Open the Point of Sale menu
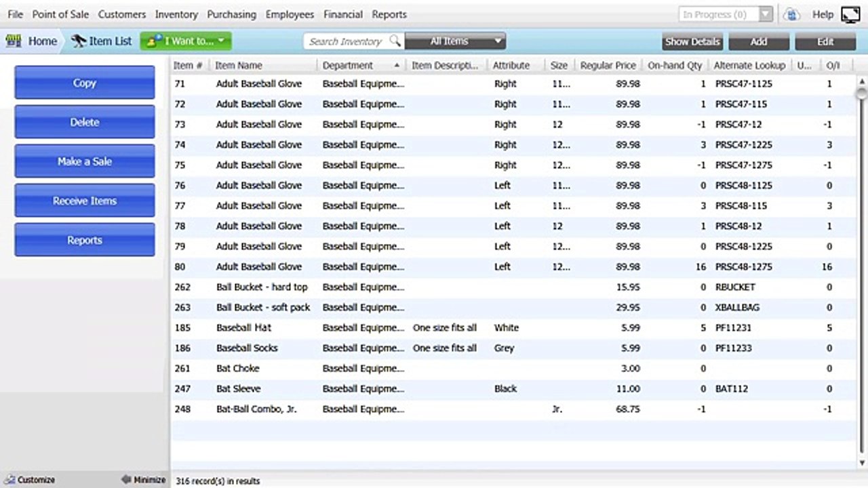 point(60,14)
